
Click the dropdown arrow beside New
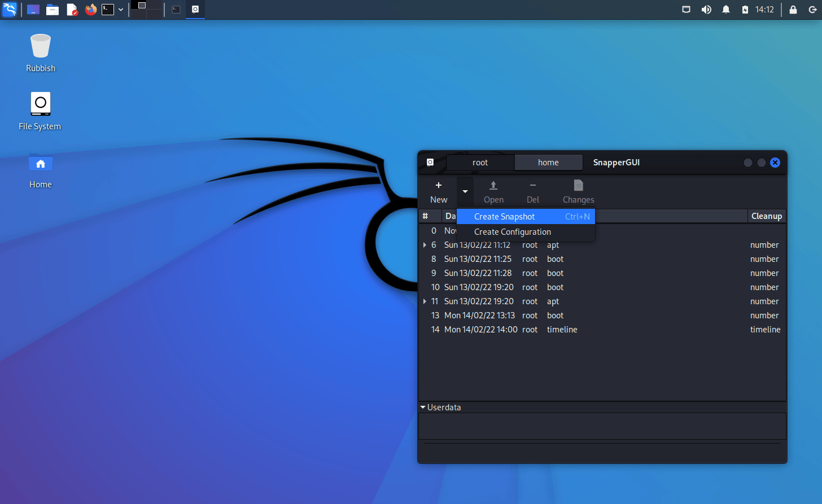(x=465, y=192)
